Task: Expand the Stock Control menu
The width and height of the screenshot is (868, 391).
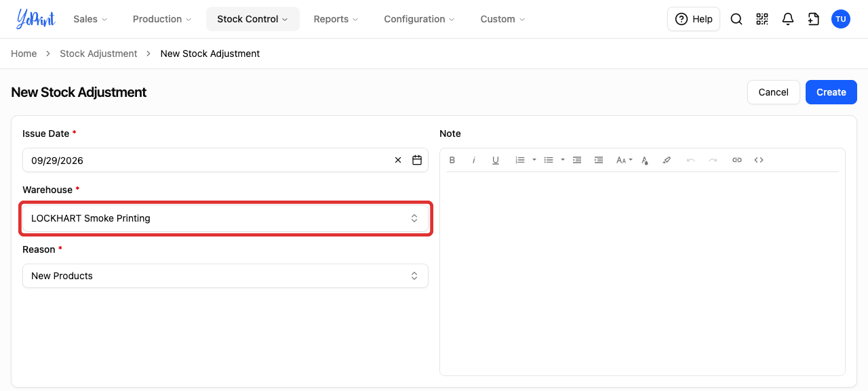Action: (253, 19)
